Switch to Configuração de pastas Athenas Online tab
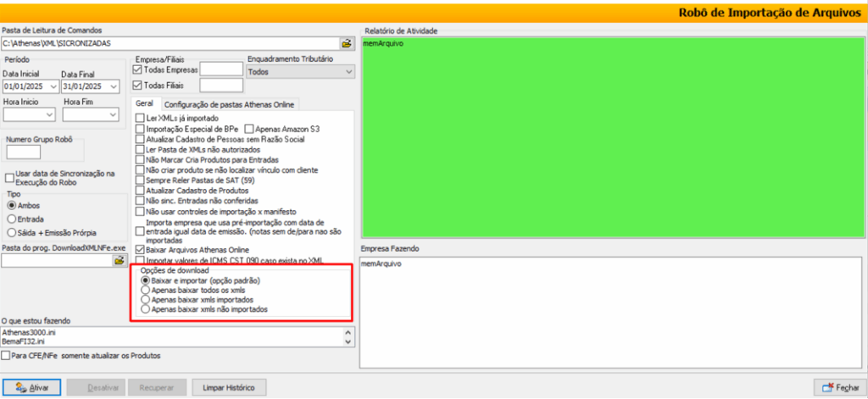Image resolution: width=868 pixels, height=399 pixels. [229, 104]
